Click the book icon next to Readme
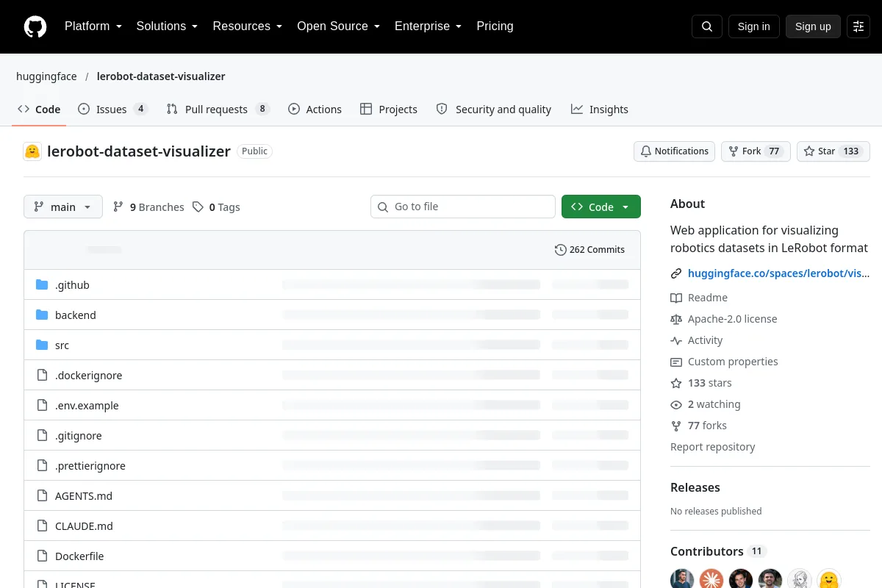The image size is (882, 588). [x=676, y=298]
